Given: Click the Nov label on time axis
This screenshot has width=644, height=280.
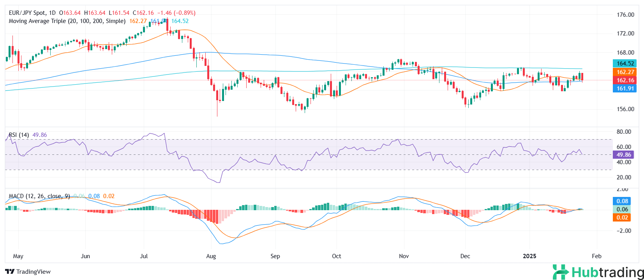Looking at the screenshot, I should pos(404,256).
